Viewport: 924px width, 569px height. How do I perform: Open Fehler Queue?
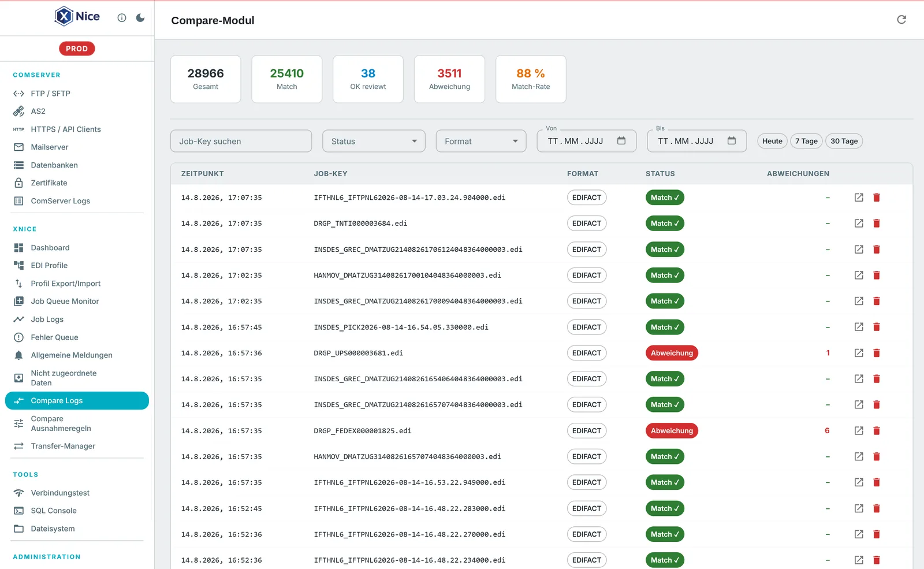[x=77, y=337]
